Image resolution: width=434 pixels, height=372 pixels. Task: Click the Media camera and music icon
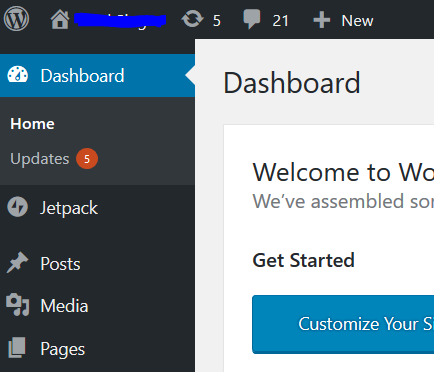coord(18,305)
